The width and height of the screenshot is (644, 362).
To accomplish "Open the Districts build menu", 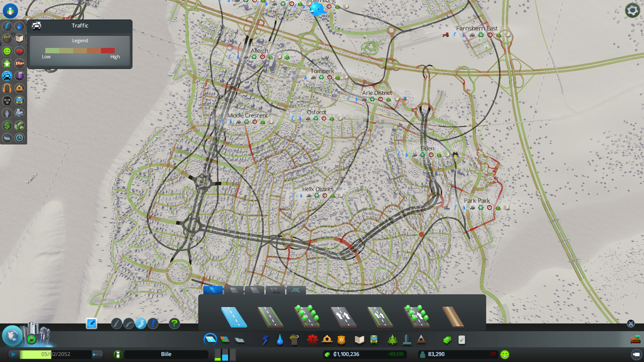I will click(239, 339).
